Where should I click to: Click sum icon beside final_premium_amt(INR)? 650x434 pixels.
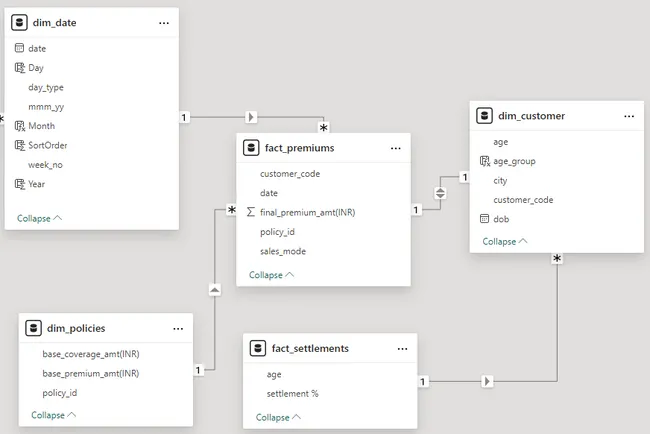(x=250, y=212)
